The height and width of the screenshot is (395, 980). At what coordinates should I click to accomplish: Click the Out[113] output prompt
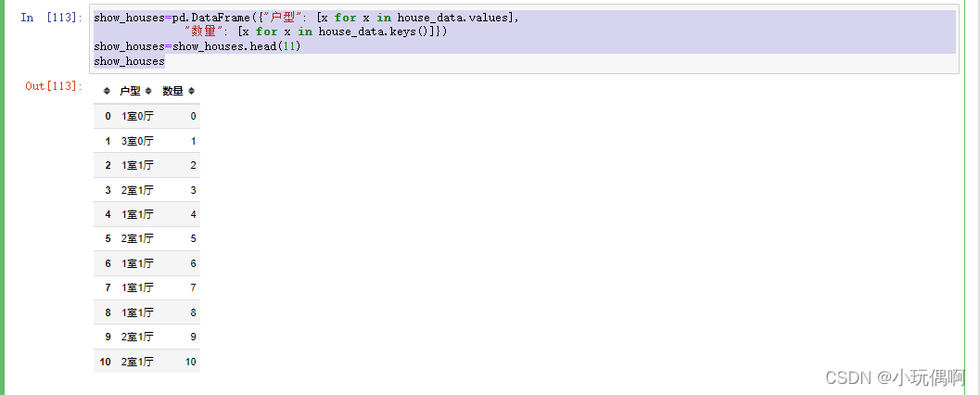54,85
